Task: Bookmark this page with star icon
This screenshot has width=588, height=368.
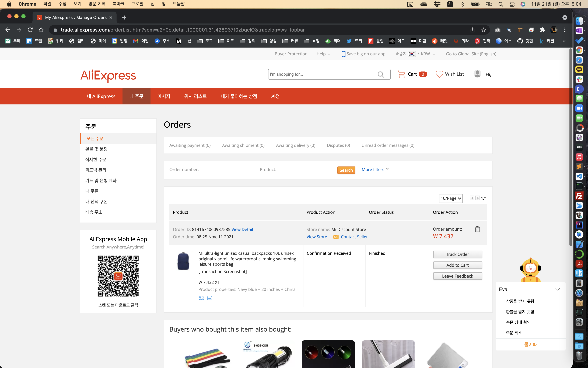Action: click(484, 30)
